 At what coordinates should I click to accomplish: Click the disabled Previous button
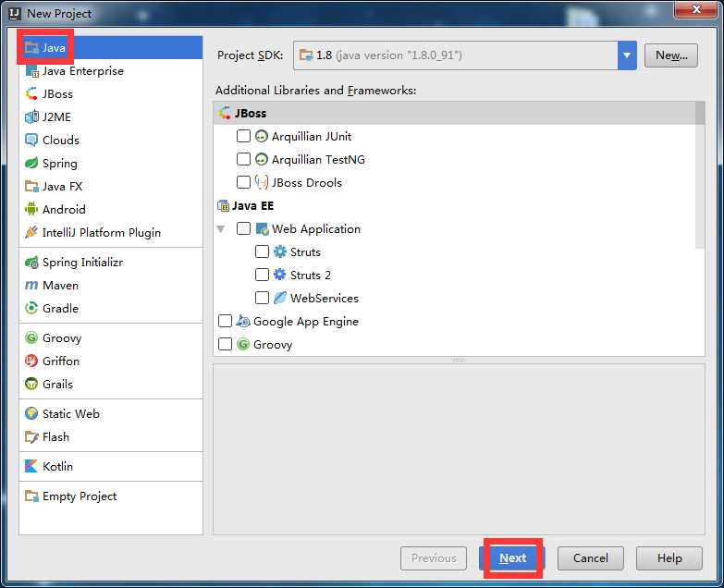pos(434,558)
